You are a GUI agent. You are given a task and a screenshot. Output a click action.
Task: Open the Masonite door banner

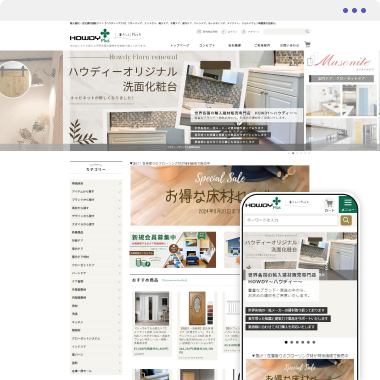pyautogui.click(x=342, y=101)
